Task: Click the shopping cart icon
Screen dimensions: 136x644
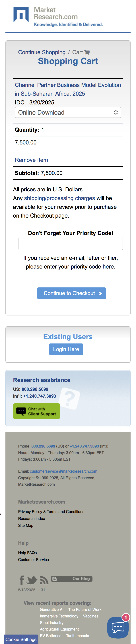Action: click(x=87, y=52)
